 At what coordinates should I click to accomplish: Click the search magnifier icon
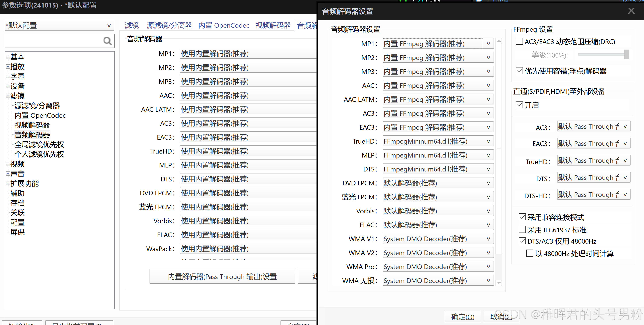107,41
